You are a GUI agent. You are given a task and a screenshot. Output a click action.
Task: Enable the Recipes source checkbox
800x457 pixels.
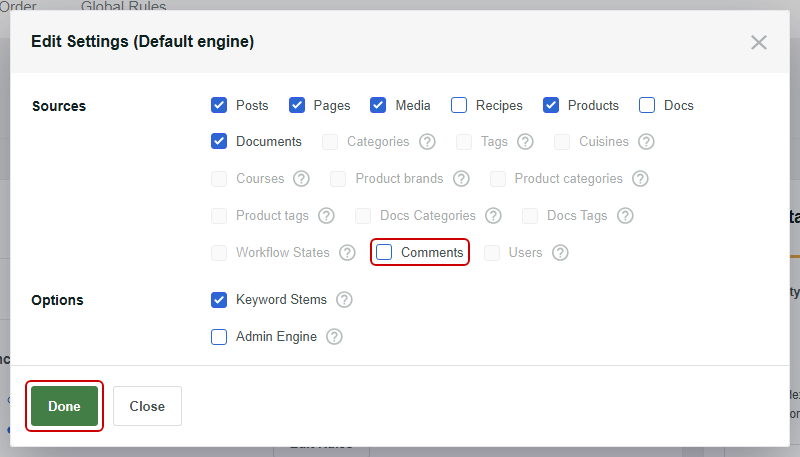tap(459, 105)
